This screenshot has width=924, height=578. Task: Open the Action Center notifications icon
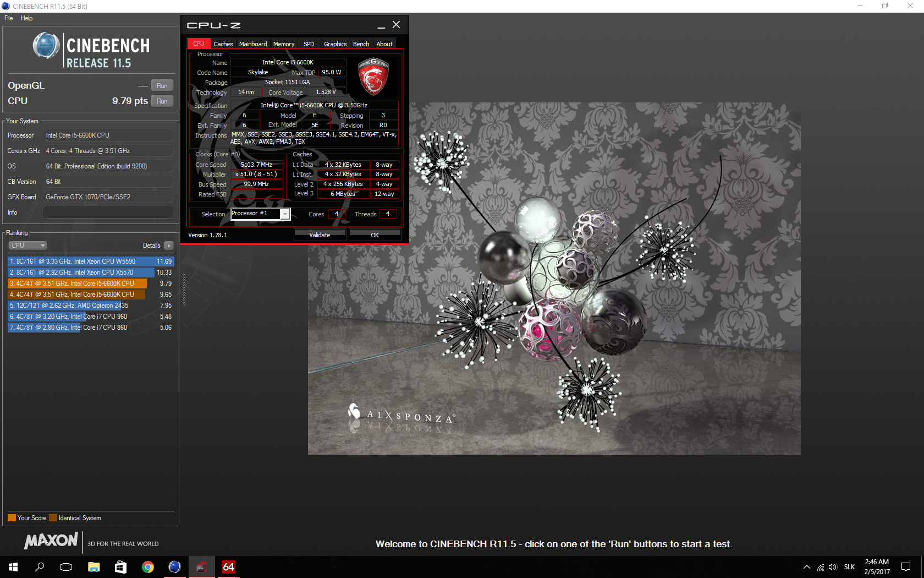coord(906,567)
